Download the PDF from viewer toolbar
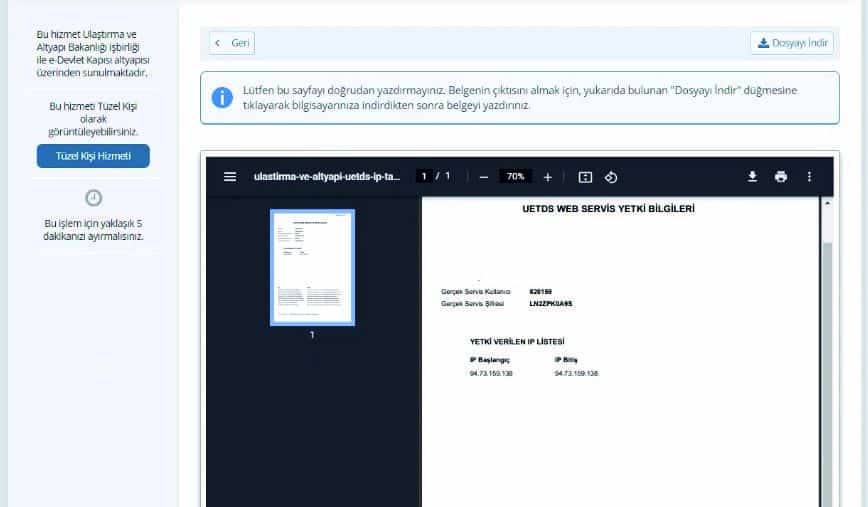 click(x=752, y=177)
